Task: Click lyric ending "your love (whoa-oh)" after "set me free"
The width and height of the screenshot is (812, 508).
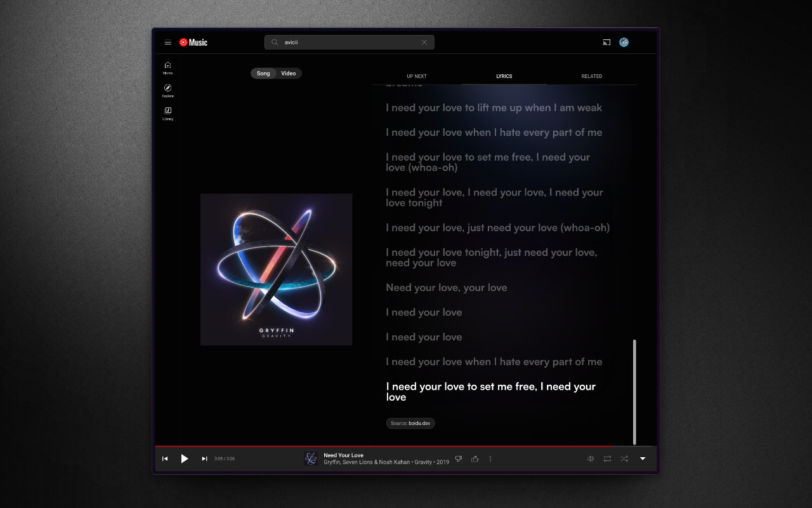Action: (488, 163)
